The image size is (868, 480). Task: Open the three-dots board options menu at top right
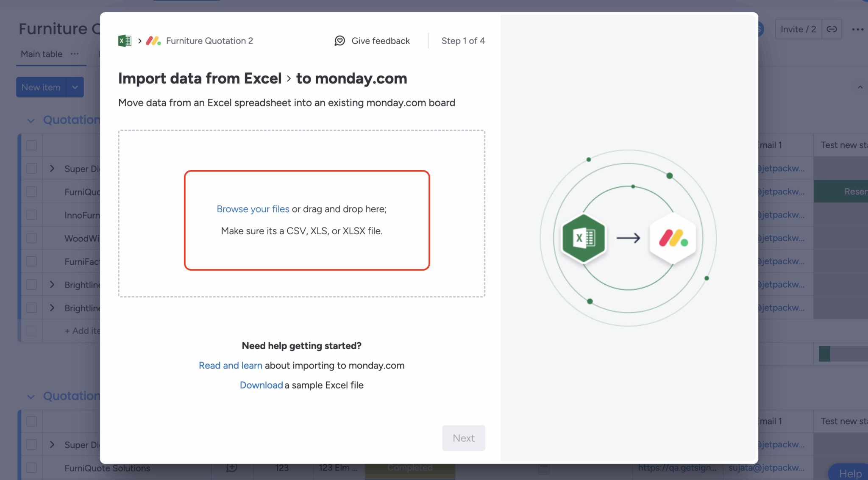[x=857, y=29]
